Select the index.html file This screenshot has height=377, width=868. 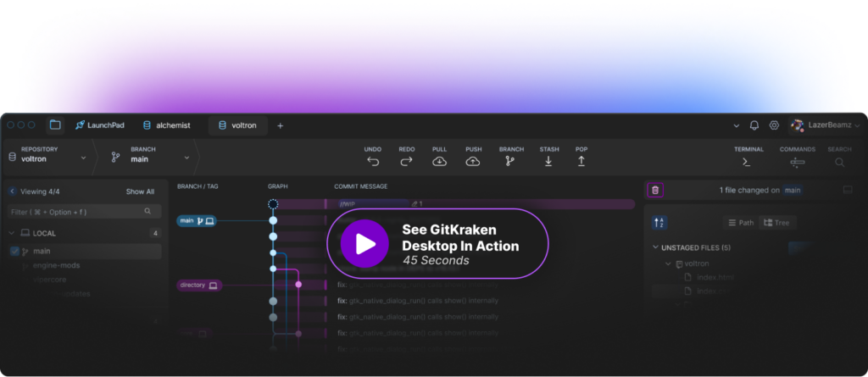click(x=715, y=277)
